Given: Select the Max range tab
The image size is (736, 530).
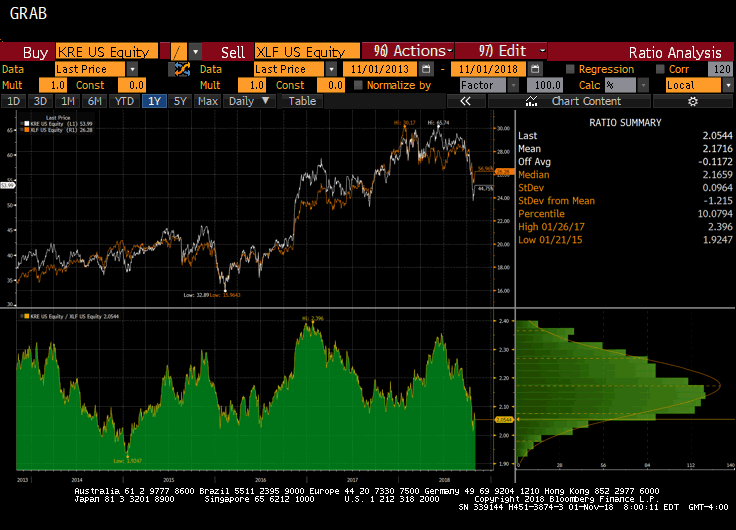Looking at the screenshot, I should pos(207,101).
